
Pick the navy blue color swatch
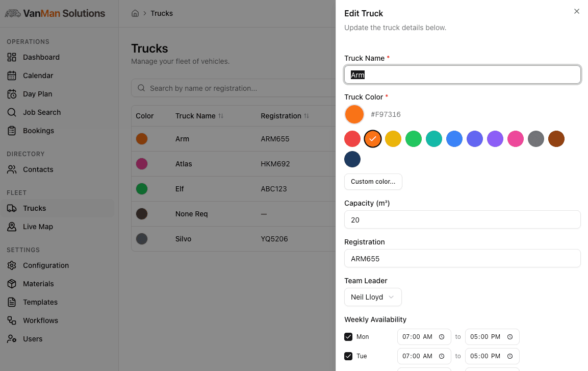click(352, 159)
